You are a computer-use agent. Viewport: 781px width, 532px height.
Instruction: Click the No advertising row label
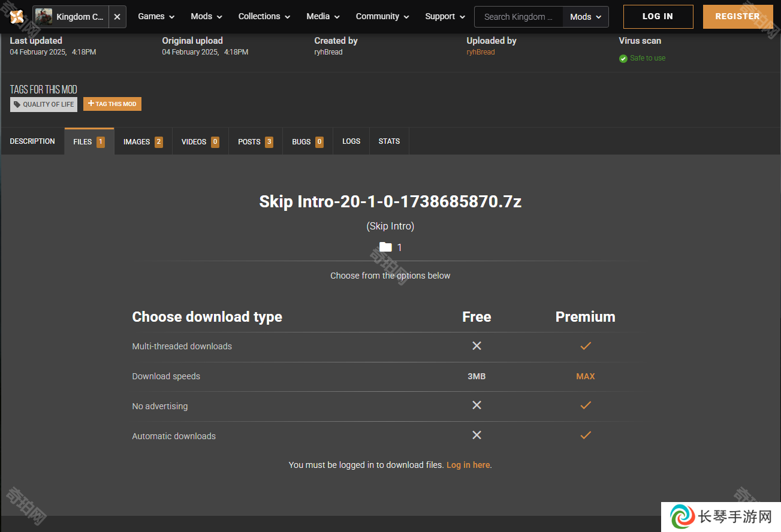[159, 406]
